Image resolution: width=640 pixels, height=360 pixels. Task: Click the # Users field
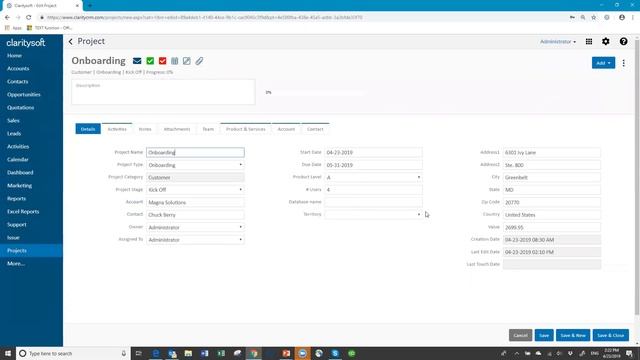tap(373, 190)
